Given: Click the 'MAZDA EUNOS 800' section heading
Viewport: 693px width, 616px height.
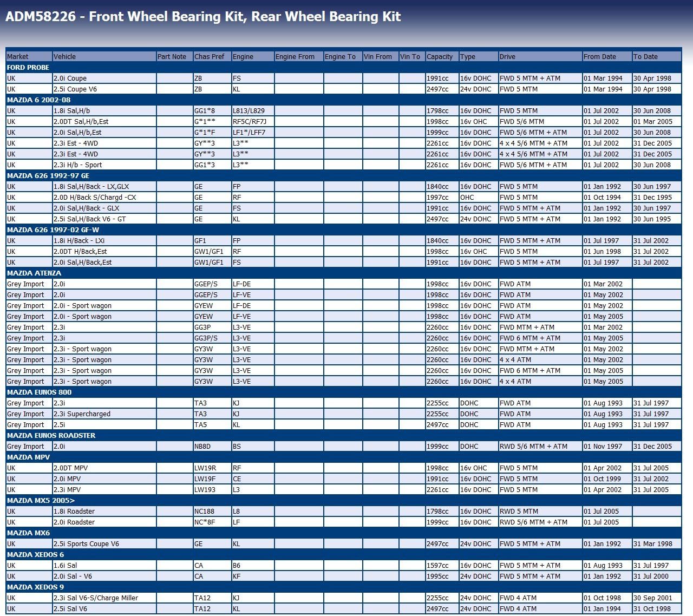Looking at the screenshot, I should click(344, 392).
